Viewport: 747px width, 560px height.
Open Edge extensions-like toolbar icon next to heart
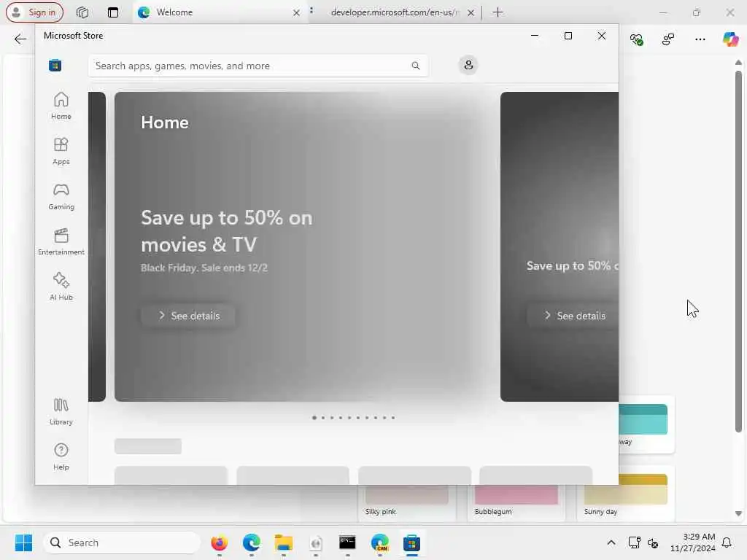pos(668,39)
